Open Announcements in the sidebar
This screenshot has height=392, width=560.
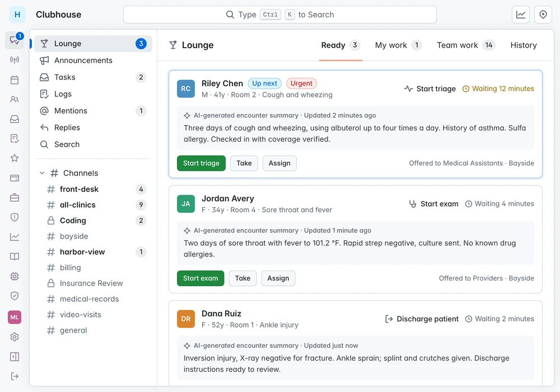tap(93, 60)
